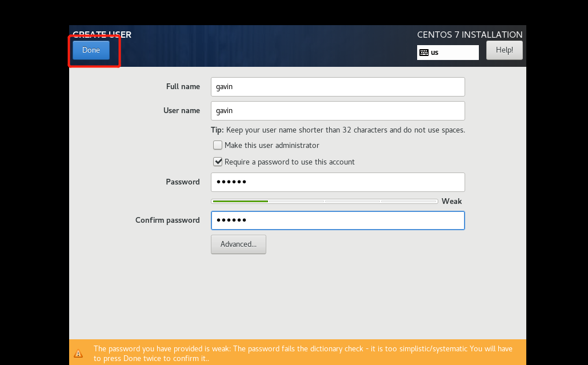Open the Advanced... user settings

(x=238, y=244)
